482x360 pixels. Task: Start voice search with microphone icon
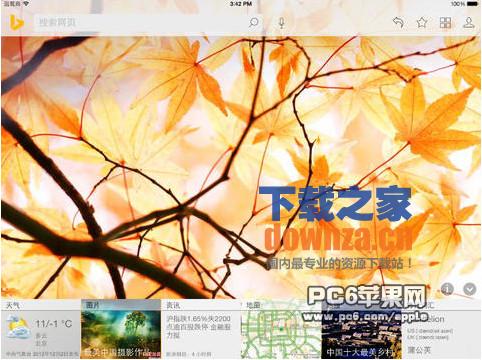(282, 23)
